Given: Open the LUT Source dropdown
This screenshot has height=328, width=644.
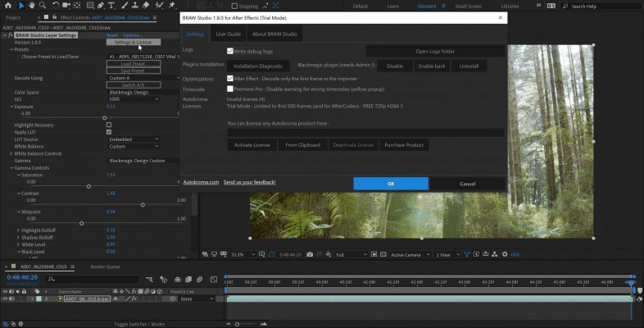Looking at the screenshot, I should pos(132,139).
